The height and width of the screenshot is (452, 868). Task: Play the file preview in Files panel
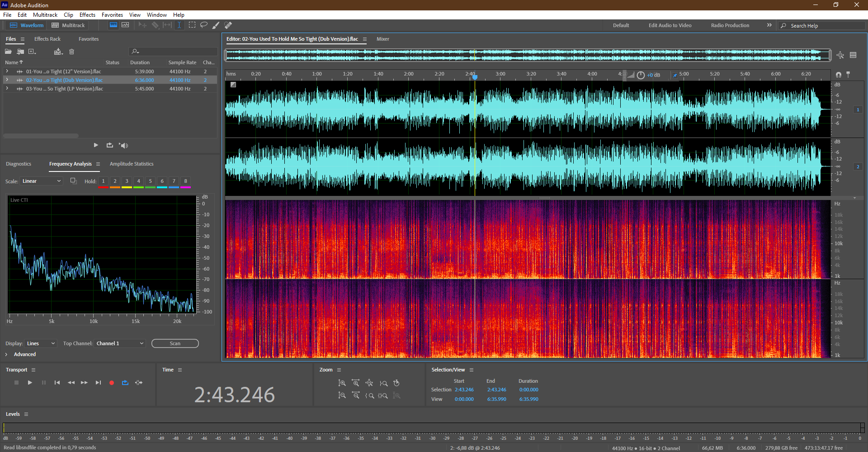coord(96,145)
